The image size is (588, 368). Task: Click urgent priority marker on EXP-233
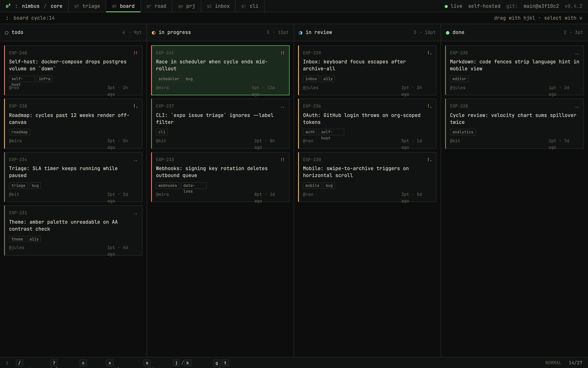283,160
